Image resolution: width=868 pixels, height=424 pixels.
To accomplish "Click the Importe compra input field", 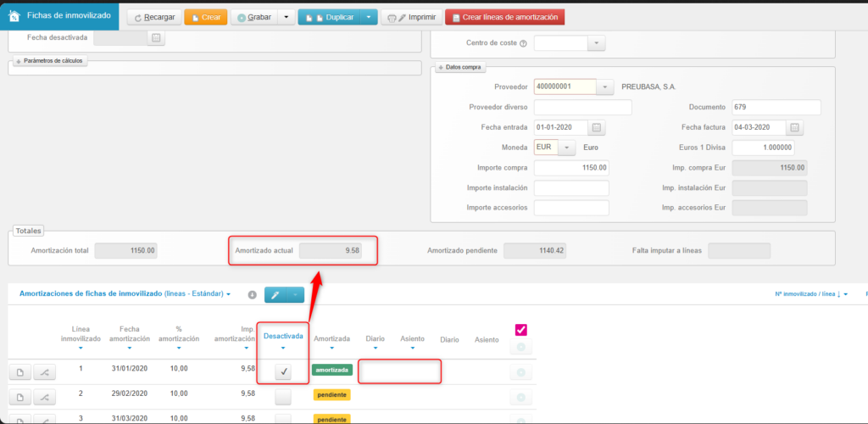I will click(x=571, y=168).
